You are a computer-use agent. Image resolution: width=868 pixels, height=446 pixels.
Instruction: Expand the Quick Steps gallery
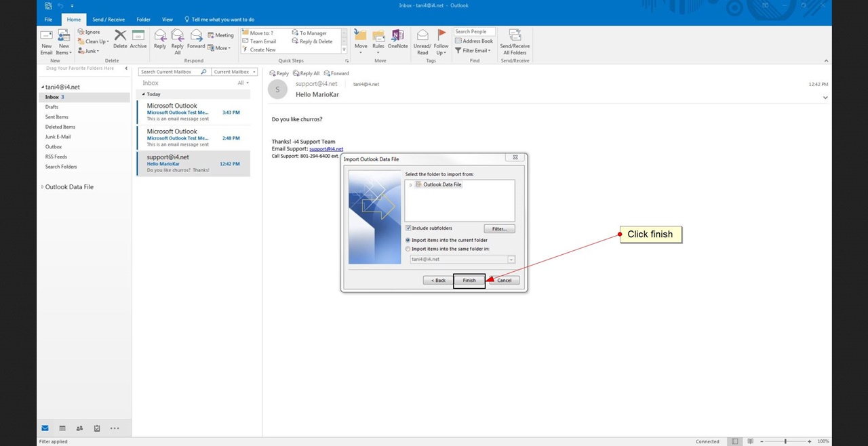point(344,50)
